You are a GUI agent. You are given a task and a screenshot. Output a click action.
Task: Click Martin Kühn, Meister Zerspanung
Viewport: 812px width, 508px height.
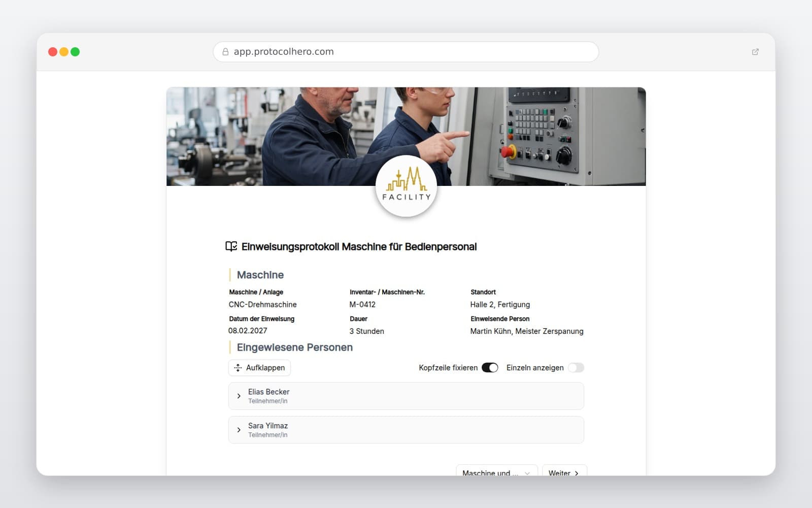pos(527,331)
